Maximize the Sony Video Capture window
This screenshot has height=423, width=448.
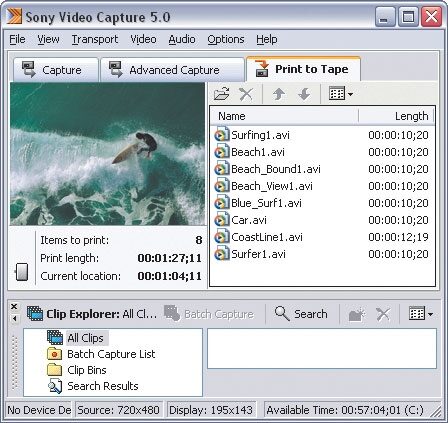(x=408, y=17)
